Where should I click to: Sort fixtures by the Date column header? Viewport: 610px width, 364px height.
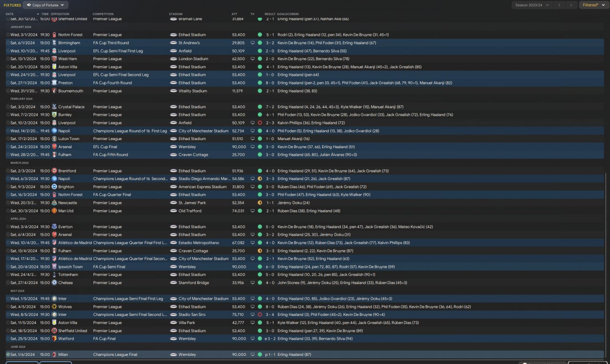coord(10,14)
